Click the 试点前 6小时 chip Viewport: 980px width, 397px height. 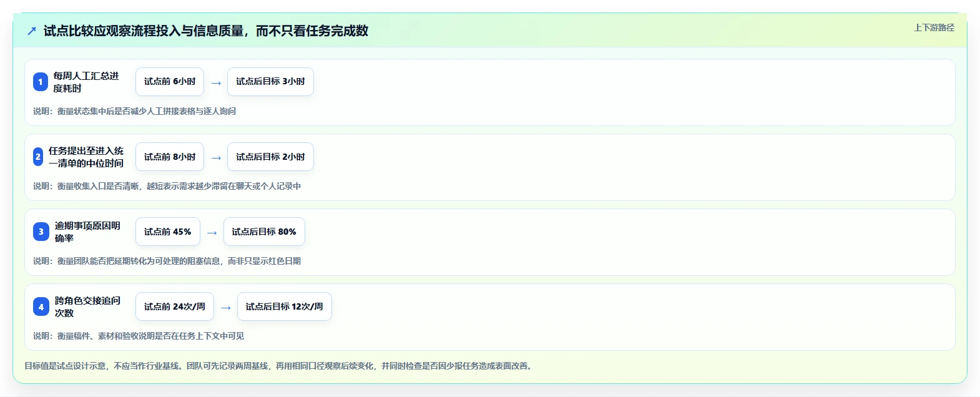point(170,82)
